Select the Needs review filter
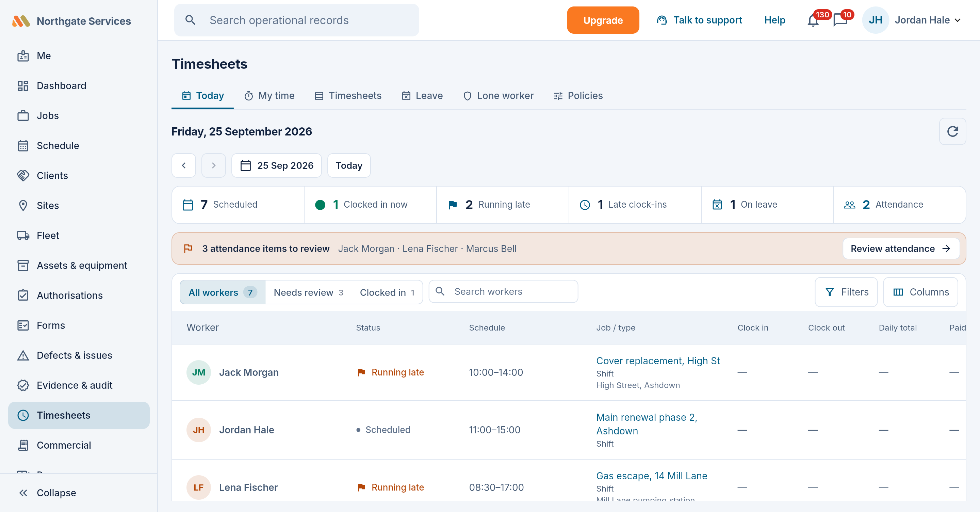Screen dimensions: 980x512 (x=308, y=292)
